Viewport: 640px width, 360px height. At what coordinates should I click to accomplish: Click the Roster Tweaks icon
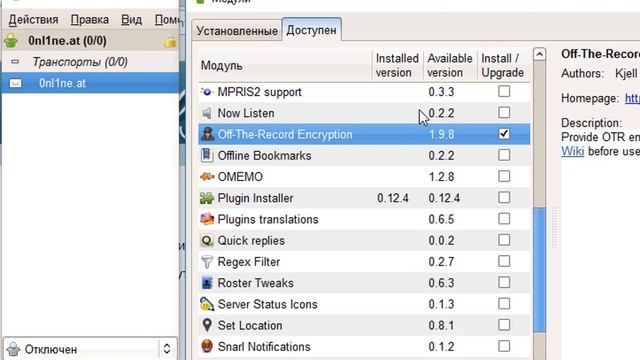(x=207, y=283)
